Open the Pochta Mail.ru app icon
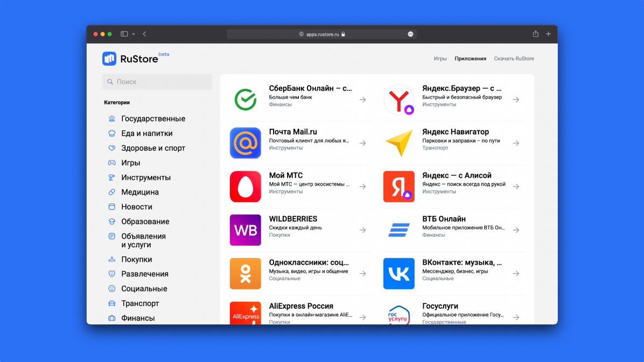Screen dimensions: 644x362 pos(245,143)
